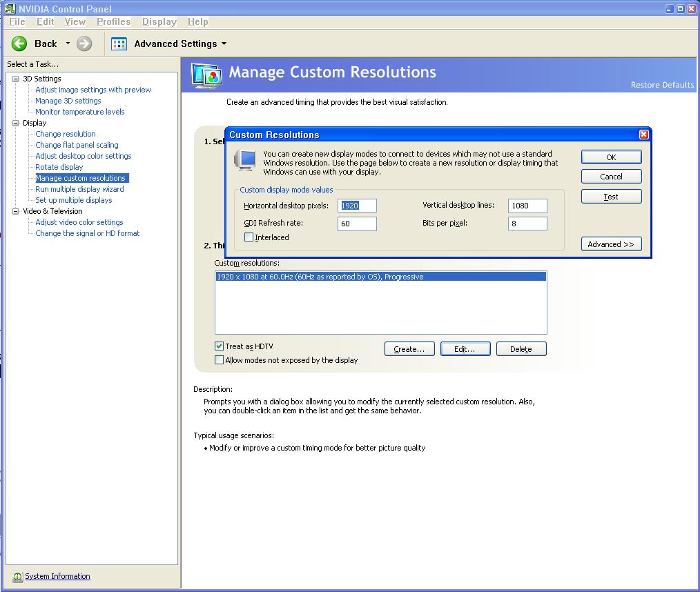700x592 pixels.
Task: Select Change the signal or HD format
Action: coord(88,233)
